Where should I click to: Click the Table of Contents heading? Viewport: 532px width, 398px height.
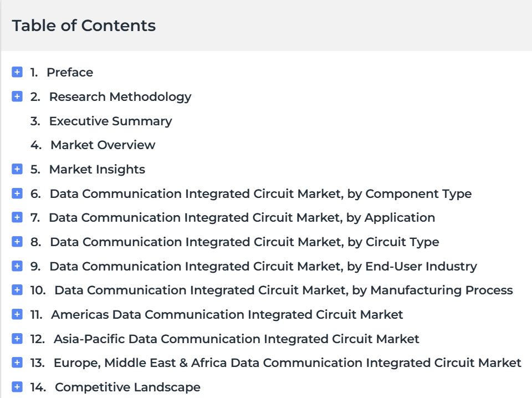84,25
